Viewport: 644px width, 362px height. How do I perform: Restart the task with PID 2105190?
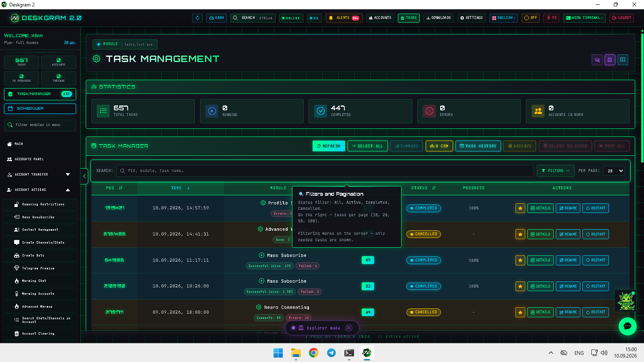tap(596, 286)
